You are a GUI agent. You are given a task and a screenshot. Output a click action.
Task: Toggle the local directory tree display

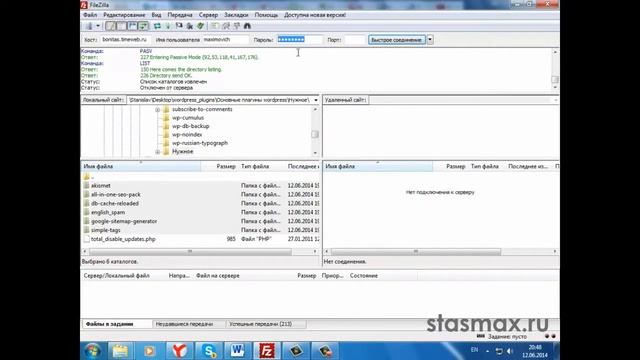point(121,26)
